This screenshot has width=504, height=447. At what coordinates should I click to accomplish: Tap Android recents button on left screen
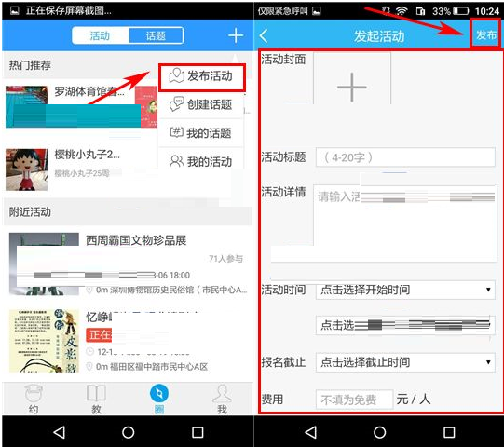(198, 432)
